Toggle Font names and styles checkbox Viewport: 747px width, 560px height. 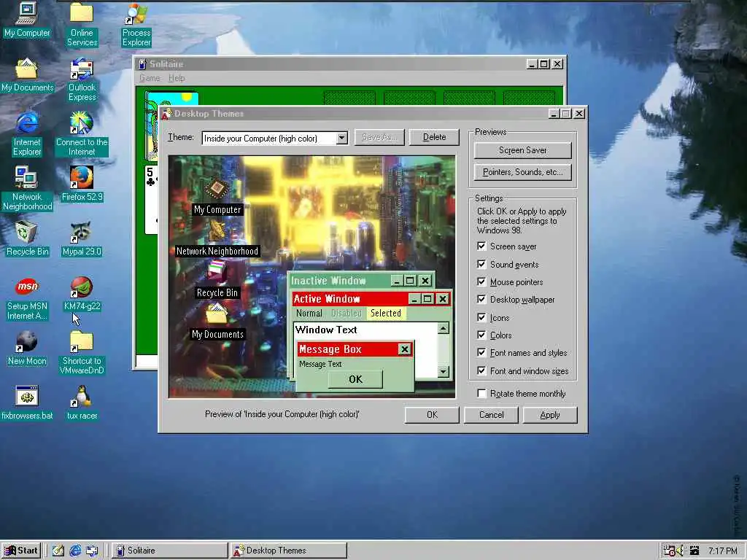coord(481,353)
